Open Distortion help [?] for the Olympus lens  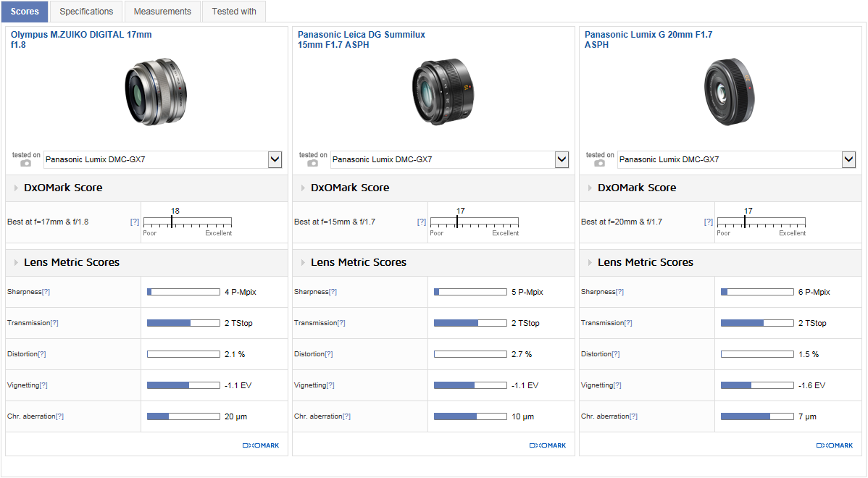point(42,354)
